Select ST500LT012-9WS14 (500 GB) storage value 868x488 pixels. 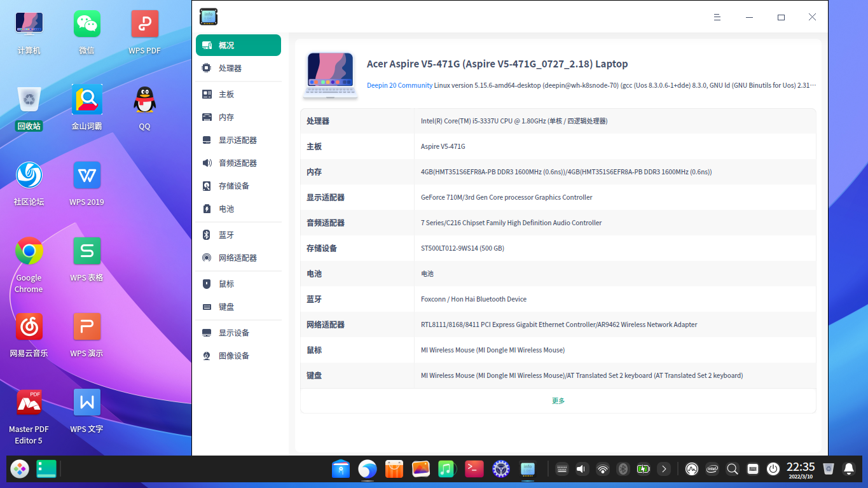(x=463, y=248)
